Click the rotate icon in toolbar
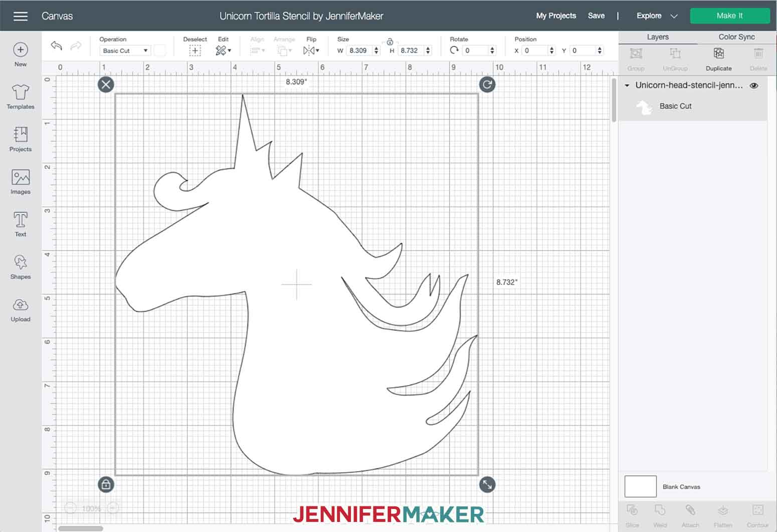 click(454, 50)
